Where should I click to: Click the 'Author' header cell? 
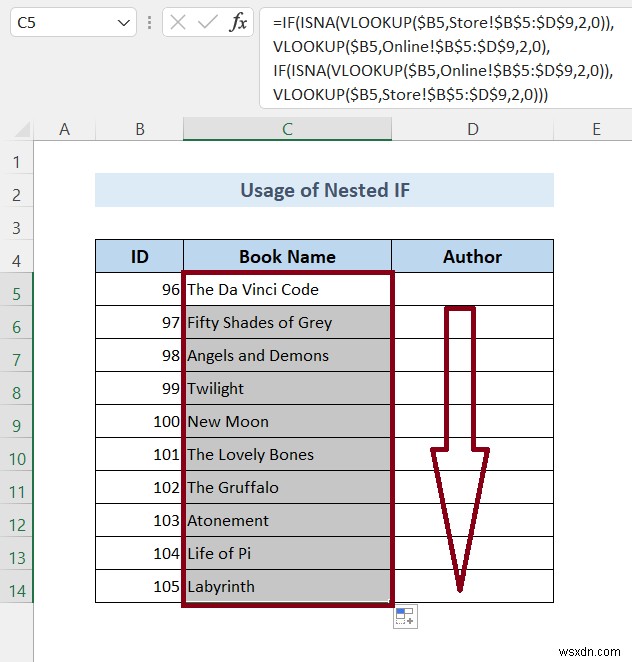(x=472, y=256)
